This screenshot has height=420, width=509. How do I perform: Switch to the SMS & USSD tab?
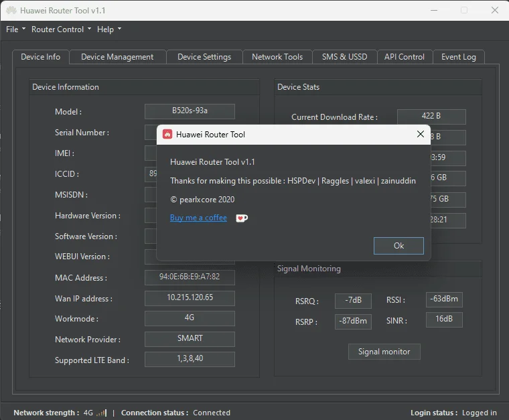(344, 57)
